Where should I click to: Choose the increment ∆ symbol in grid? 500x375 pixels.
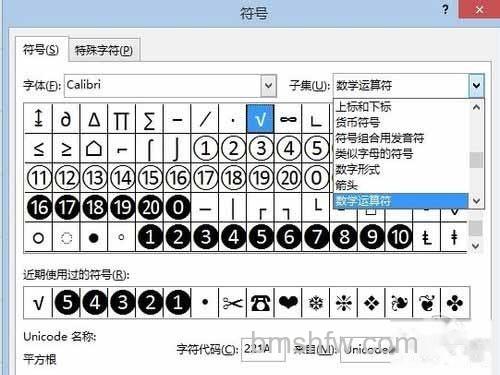pos(94,119)
